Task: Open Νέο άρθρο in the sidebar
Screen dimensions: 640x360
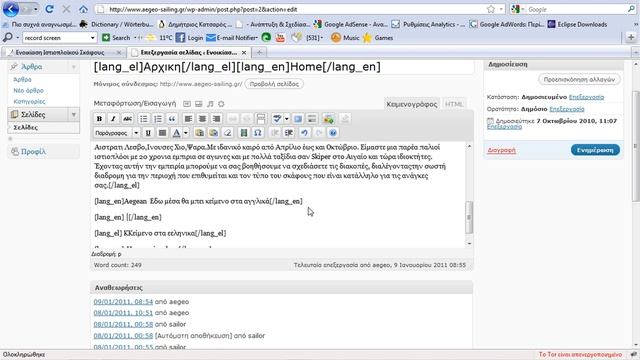Action: 29,90
